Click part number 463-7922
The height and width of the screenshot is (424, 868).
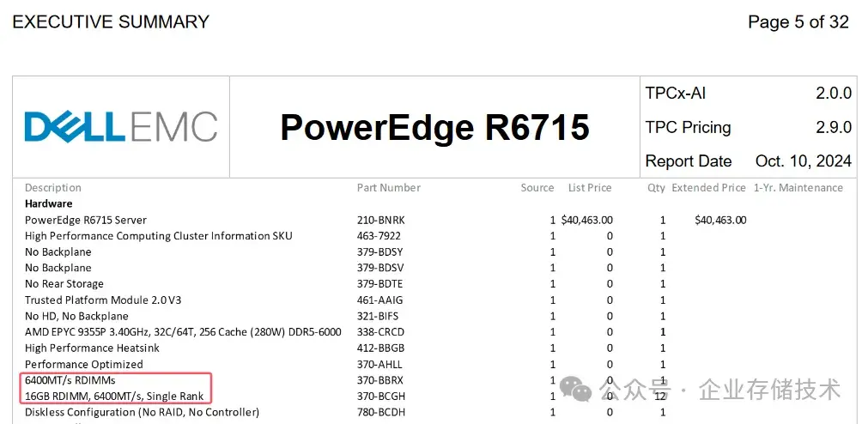pos(379,236)
